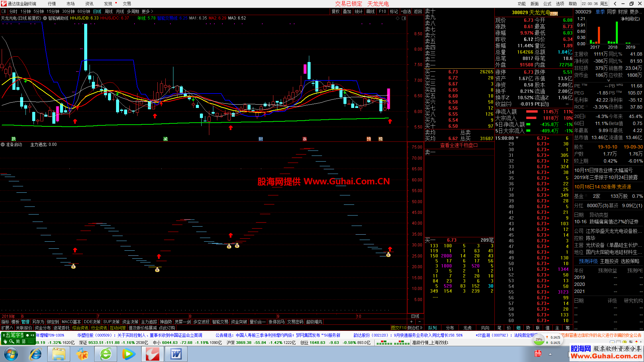Screen dimensions: 644x362
Task: Click the Windows Start button
Action: click(11, 354)
